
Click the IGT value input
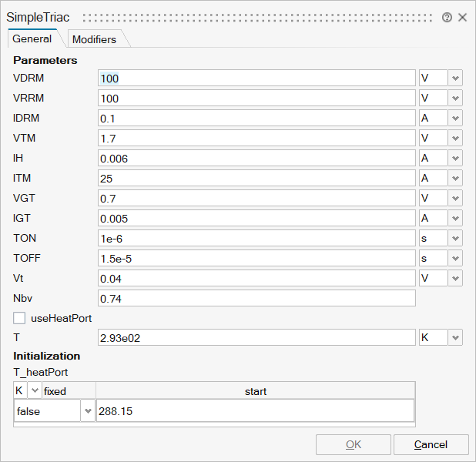(x=256, y=219)
